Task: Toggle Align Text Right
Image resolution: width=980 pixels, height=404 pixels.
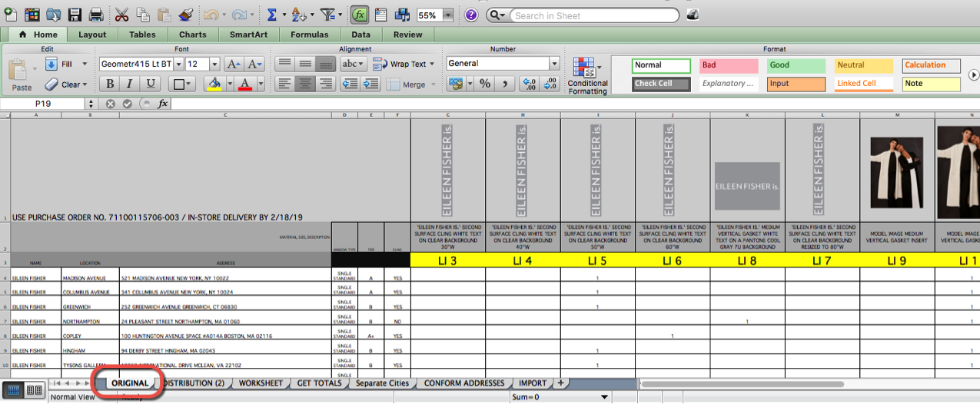Action: click(325, 84)
